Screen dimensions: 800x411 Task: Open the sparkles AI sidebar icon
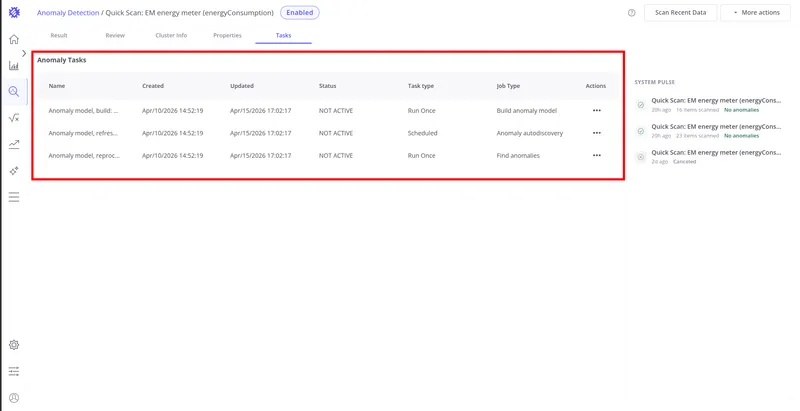pos(14,171)
